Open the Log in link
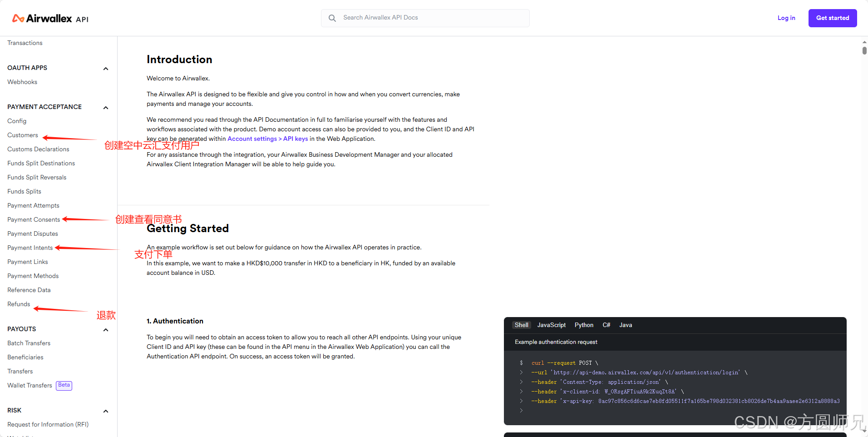Image resolution: width=868 pixels, height=437 pixels. [x=786, y=18]
